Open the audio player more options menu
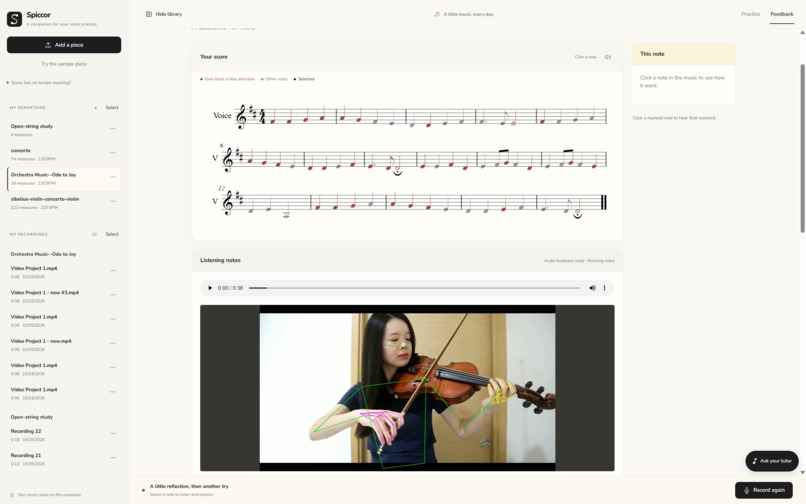 point(604,288)
